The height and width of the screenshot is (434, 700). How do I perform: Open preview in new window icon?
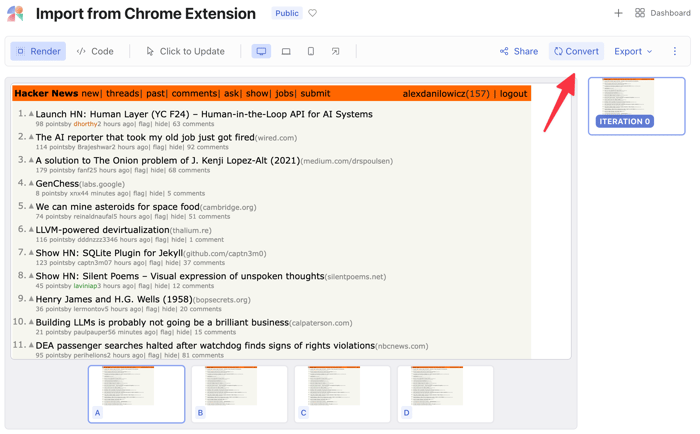(x=335, y=51)
